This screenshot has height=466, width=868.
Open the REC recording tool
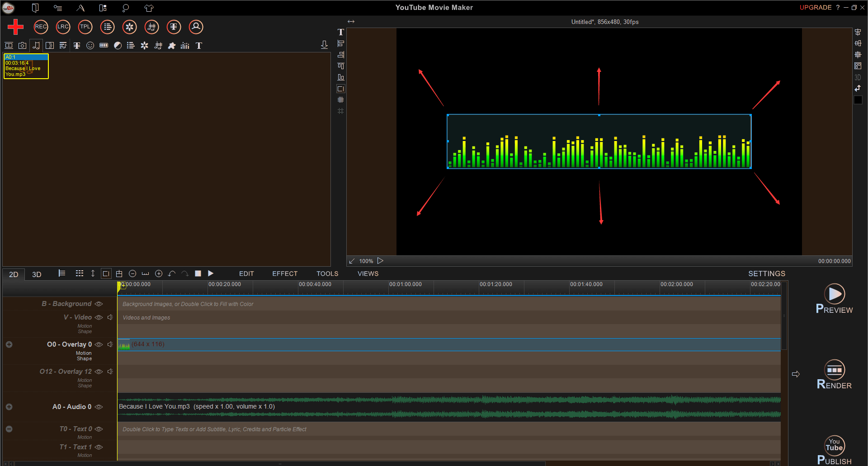[x=41, y=27]
